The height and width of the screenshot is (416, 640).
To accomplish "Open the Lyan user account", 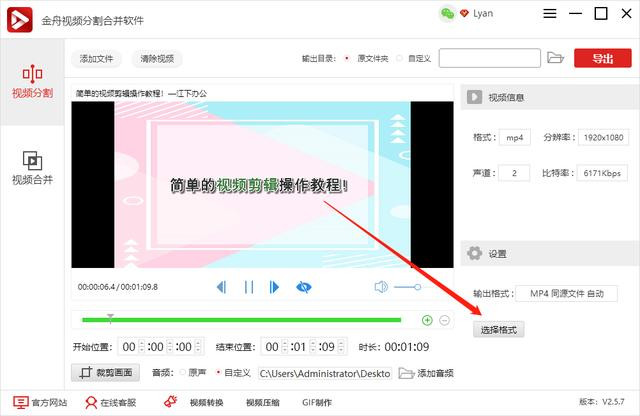I will 483,13.
